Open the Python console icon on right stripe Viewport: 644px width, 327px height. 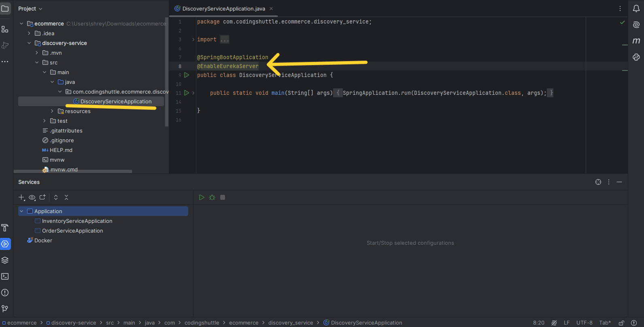[636, 57]
